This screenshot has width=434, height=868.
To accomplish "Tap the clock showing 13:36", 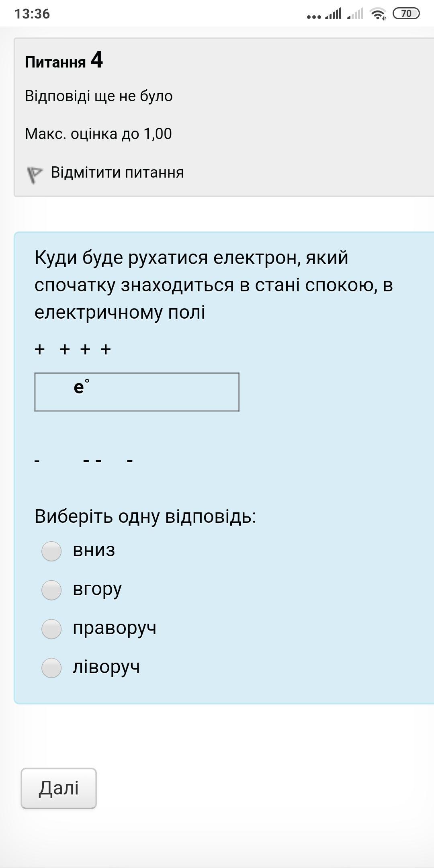I will coord(32,14).
